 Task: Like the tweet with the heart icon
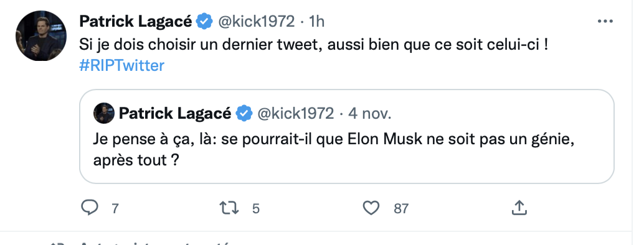pos(371,208)
